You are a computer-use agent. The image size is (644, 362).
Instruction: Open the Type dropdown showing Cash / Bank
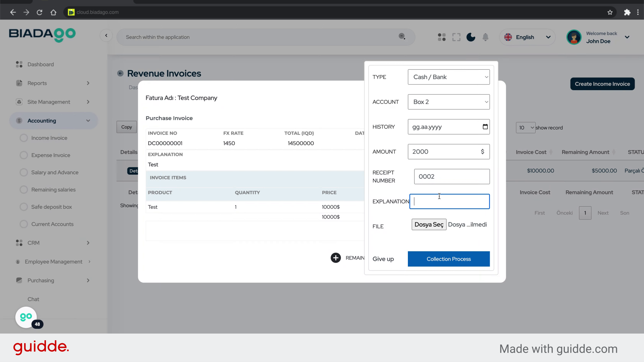(448, 77)
